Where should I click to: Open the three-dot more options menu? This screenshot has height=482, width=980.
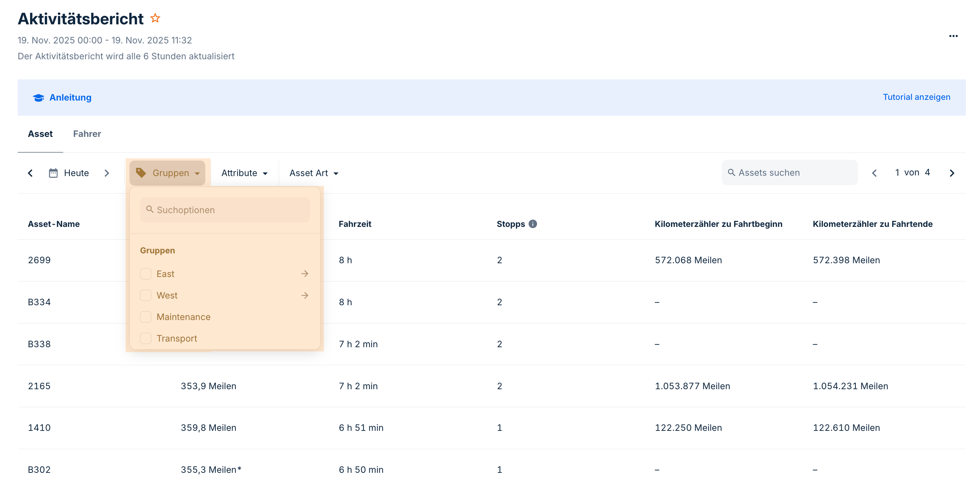point(953,36)
